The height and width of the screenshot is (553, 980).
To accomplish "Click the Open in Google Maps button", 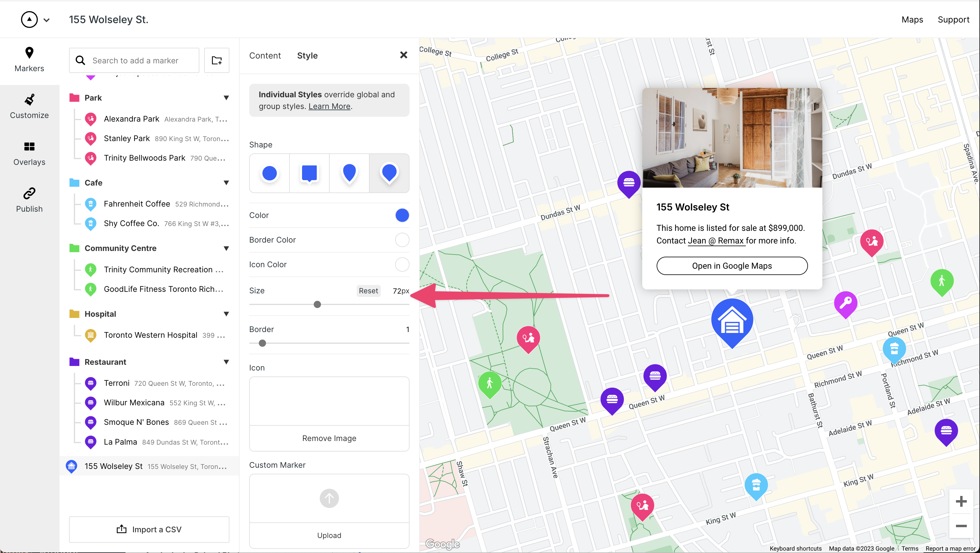I will [x=732, y=265].
